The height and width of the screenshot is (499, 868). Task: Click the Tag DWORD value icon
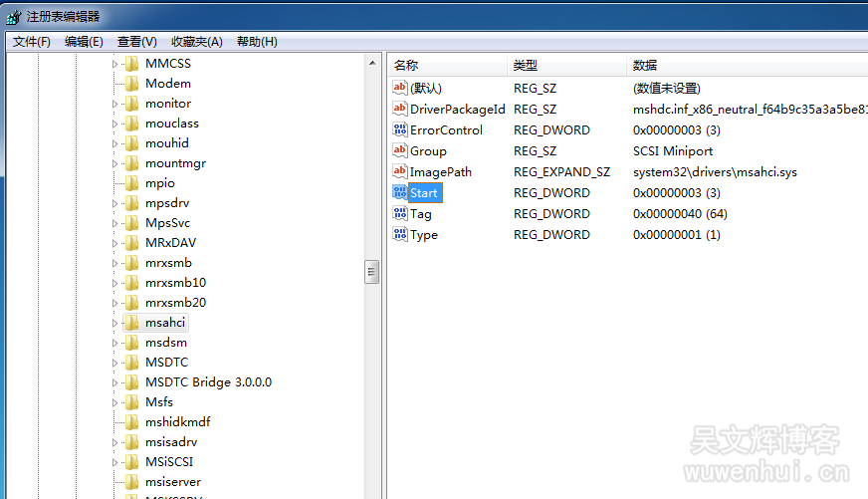[x=400, y=214]
